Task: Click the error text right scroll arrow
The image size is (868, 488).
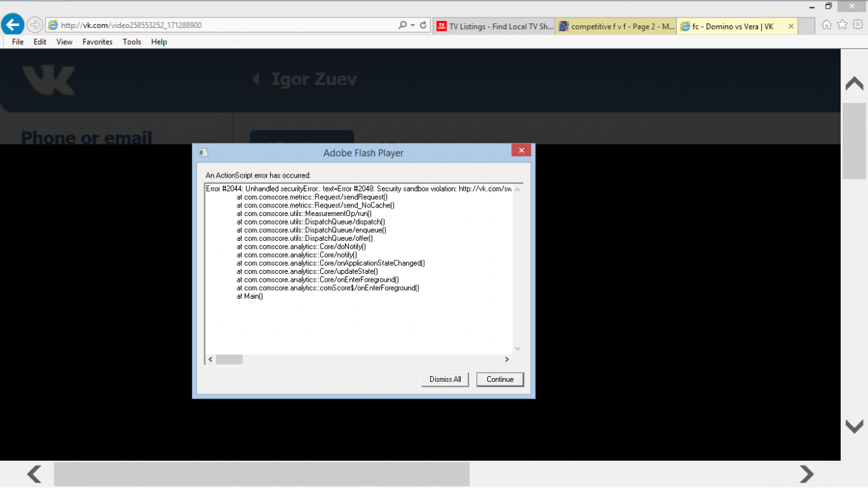Action: click(x=507, y=359)
